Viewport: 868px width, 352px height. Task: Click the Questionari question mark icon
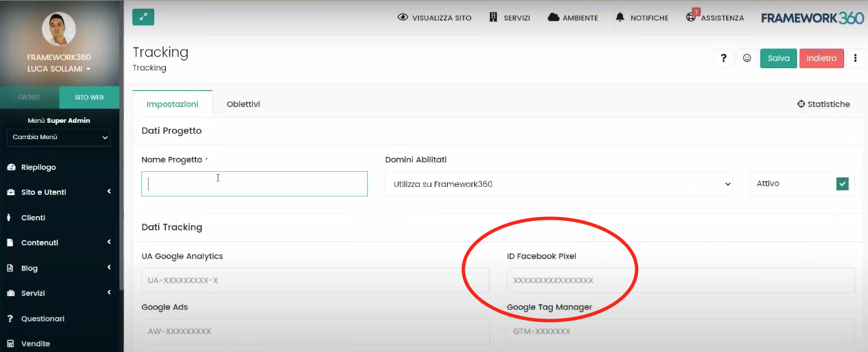tap(10, 319)
